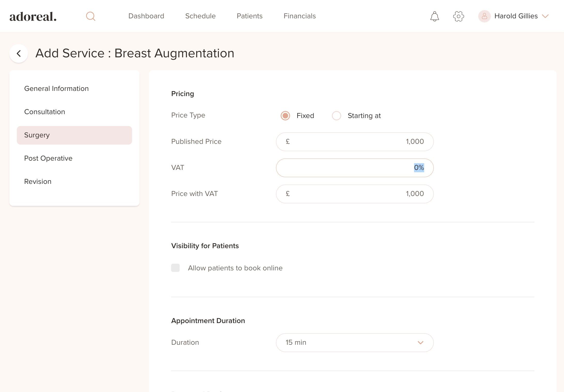Click the pound symbol in Published Price
The height and width of the screenshot is (392, 564).
288,142
